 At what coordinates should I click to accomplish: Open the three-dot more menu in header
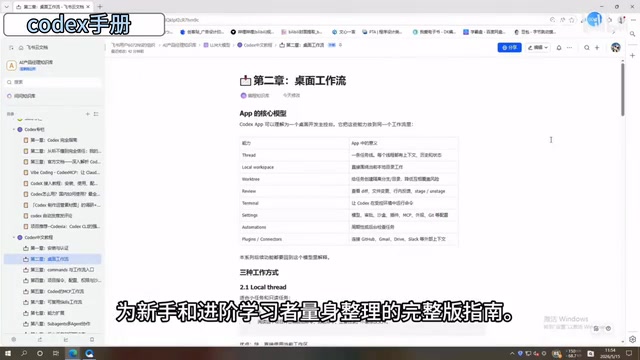pos(569,48)
